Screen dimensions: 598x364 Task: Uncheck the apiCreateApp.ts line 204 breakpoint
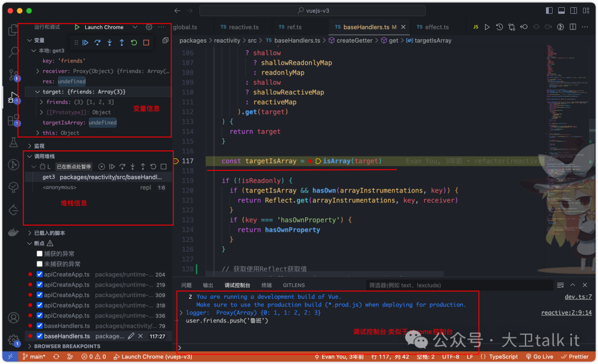click(39, 274)
